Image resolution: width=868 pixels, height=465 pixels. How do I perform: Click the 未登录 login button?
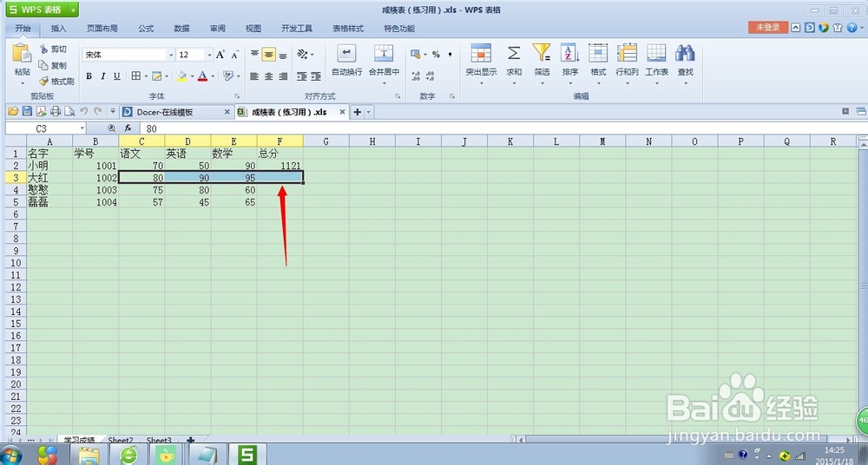768,27
